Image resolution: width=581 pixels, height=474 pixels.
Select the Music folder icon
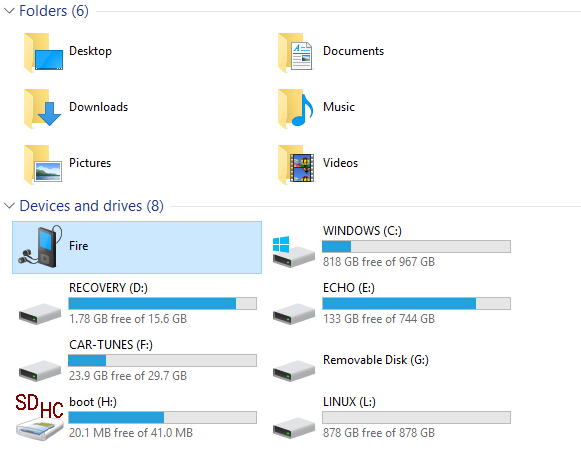[x=296, y=109]
